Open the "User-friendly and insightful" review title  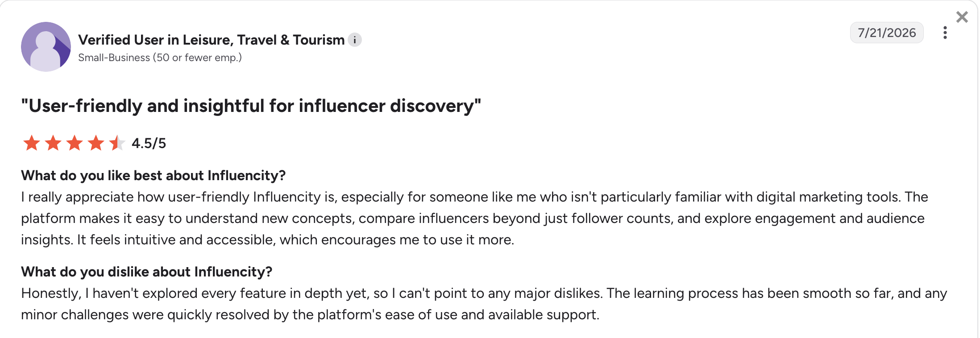(251, 106)
